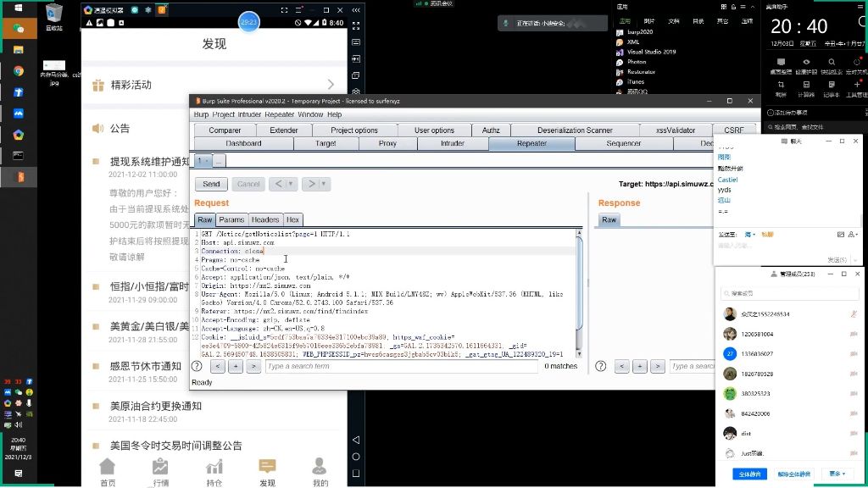Open 美原油合约更换通知 announcement
This screenshot has height=488, width=868.
coord(156,406)
